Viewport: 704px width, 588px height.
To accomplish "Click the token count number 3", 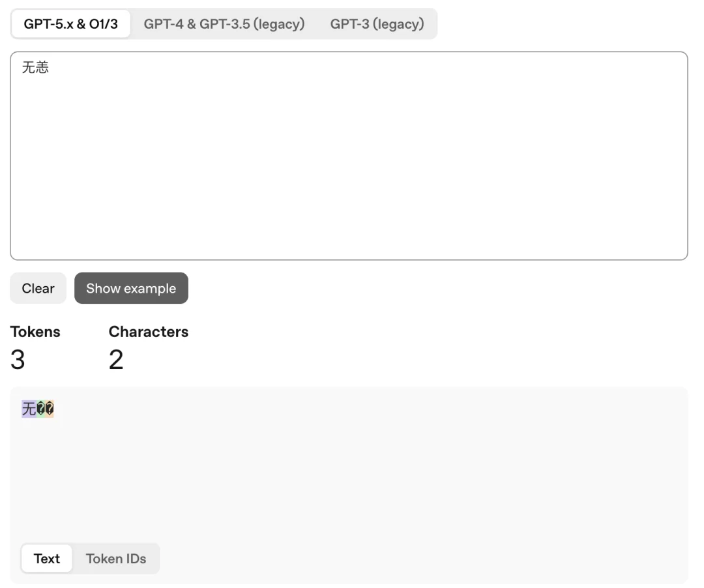I will click(x=18, y=360).
